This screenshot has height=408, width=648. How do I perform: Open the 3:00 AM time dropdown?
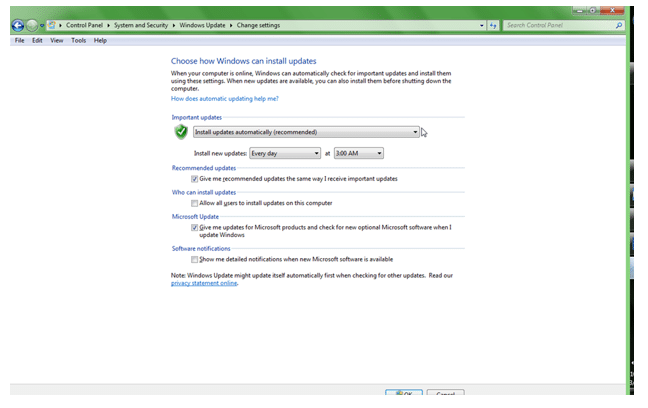point(359,153)
